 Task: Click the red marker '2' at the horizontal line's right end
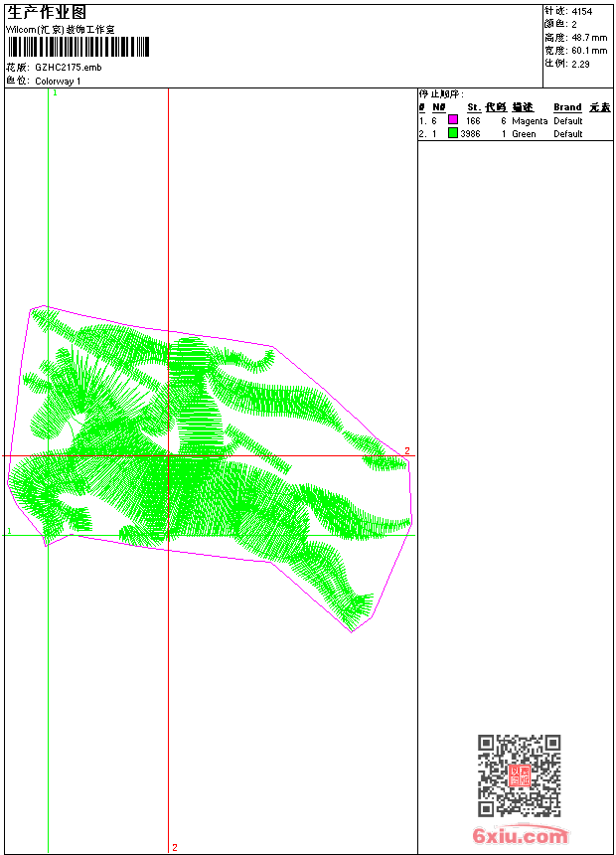click(x=407, y=451)
